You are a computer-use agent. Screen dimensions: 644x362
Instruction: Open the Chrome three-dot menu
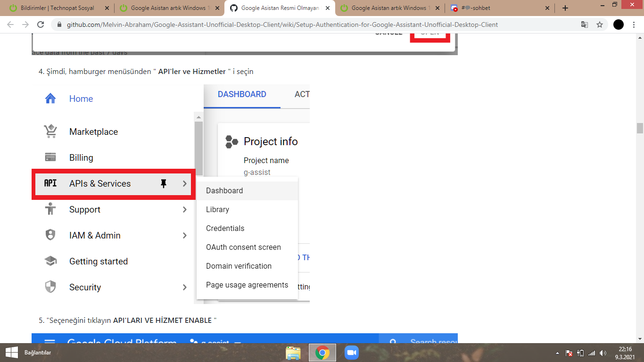coord(634,25)
